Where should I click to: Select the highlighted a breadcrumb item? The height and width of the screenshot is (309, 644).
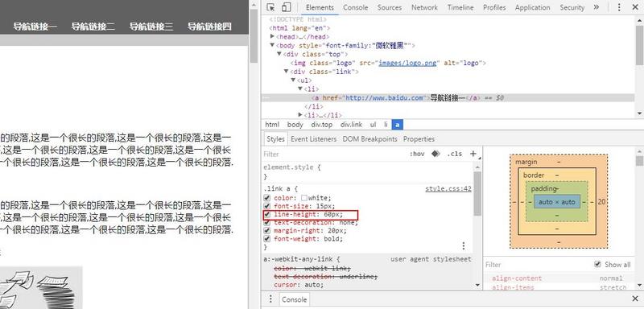click(397, 125)
